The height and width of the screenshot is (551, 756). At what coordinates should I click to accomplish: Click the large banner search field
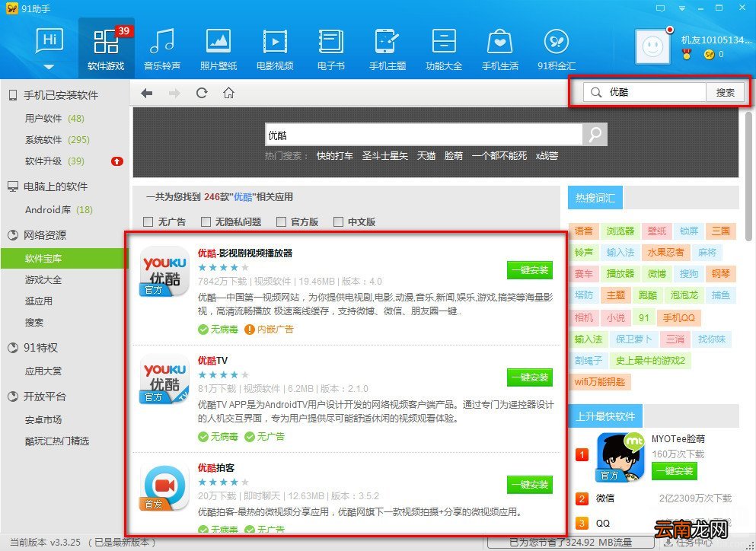(424, 135)
